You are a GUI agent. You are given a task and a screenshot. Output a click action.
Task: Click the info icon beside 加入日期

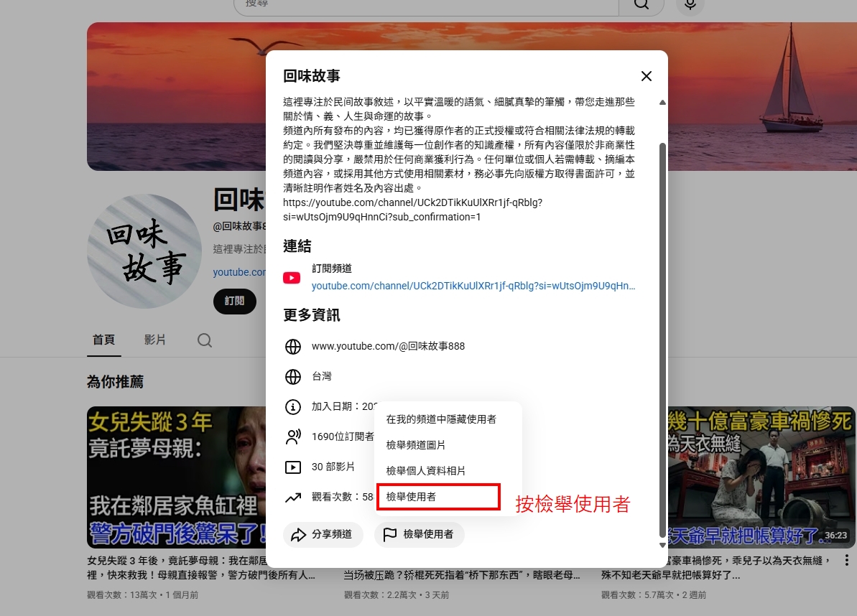[293, 407]
